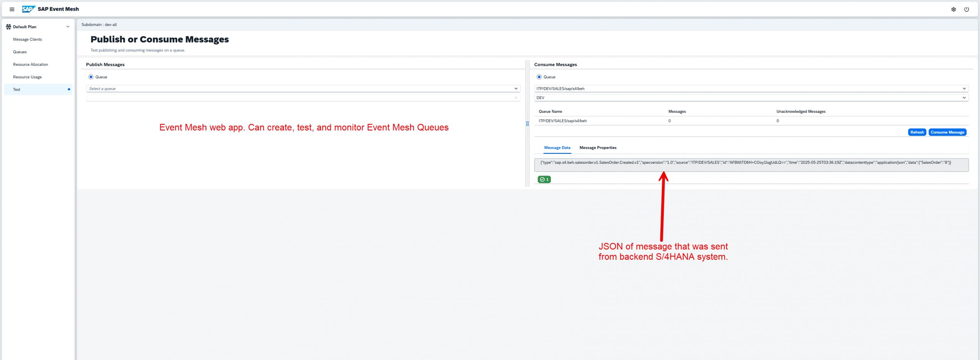Click the power logout icon

[x=966, y=9]
